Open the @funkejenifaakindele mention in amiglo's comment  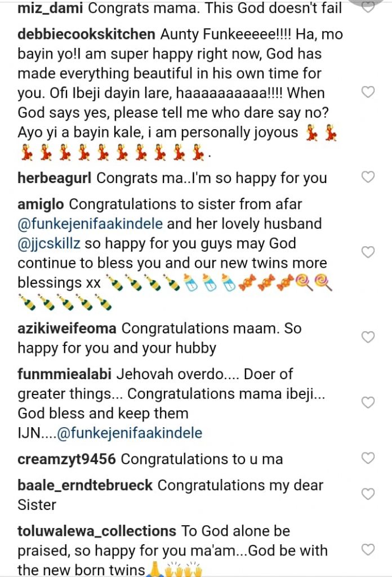coord(91,224)
